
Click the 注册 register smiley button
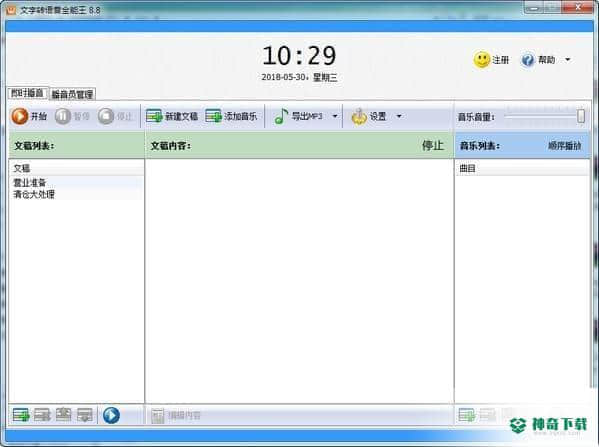point(491,60)
